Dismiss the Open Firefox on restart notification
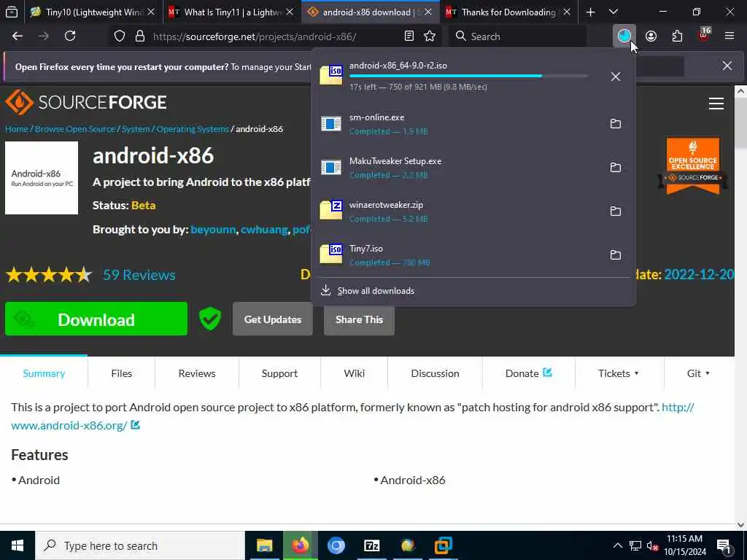The image size is (747, 560). click(x=727, y=66)
